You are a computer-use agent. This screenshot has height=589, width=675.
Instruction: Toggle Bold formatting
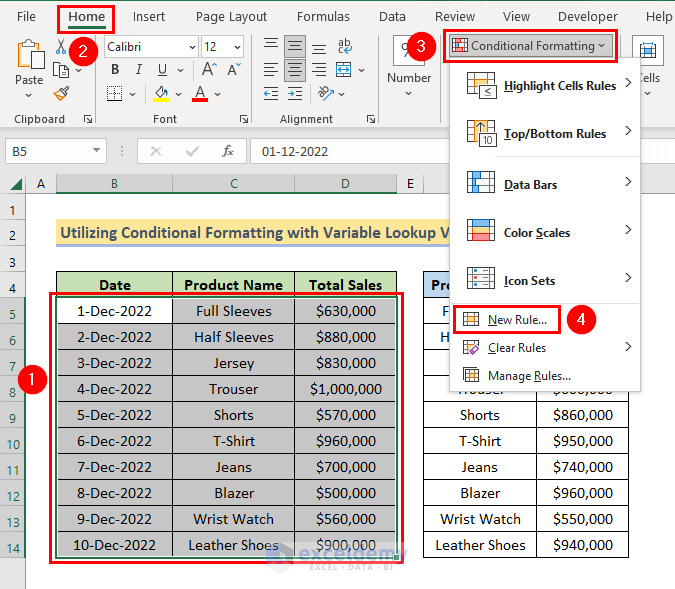click(x=115, y=69)
